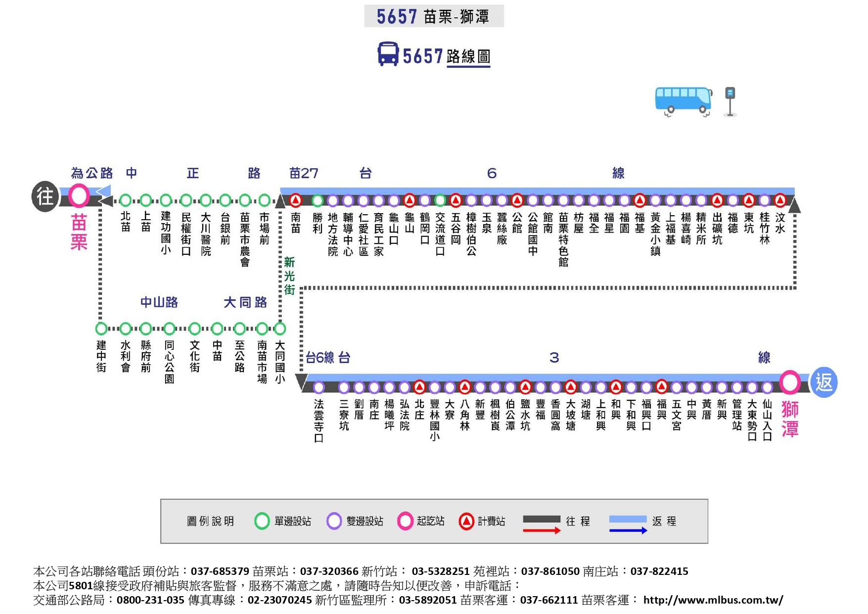The height and width of the screenshot is (614, 868).
Task: Click the 南庄站 phone number 037-822415
Action: (x=659, y=571)
